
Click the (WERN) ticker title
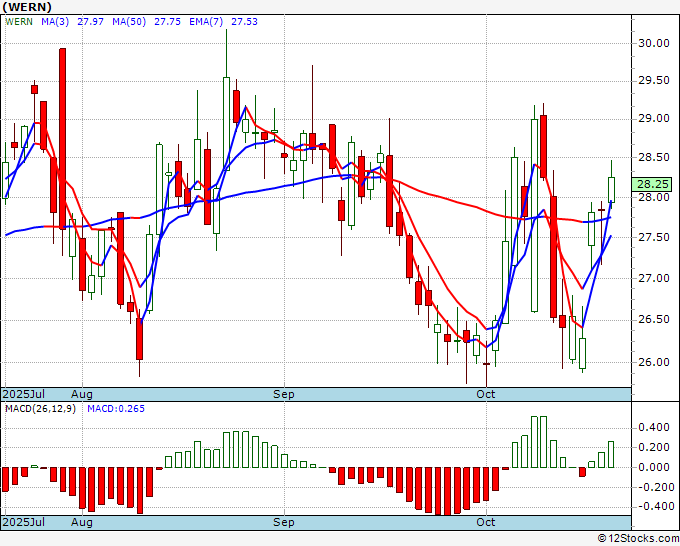point(27,7)
